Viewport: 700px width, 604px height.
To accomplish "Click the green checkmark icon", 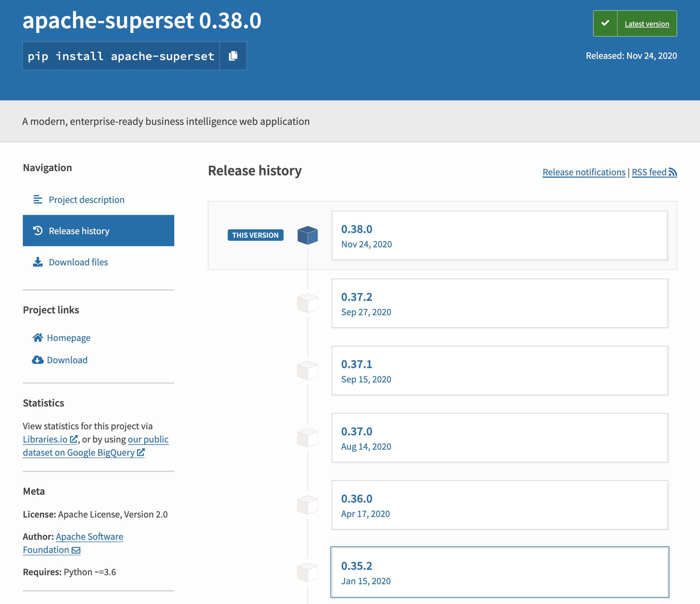I will 605,23.
